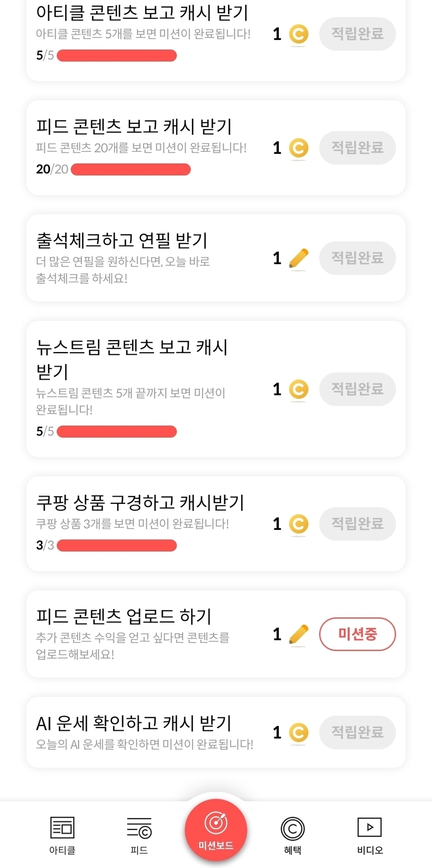
Task: Open the 피드 tab icon
Action: coord(139,828)
